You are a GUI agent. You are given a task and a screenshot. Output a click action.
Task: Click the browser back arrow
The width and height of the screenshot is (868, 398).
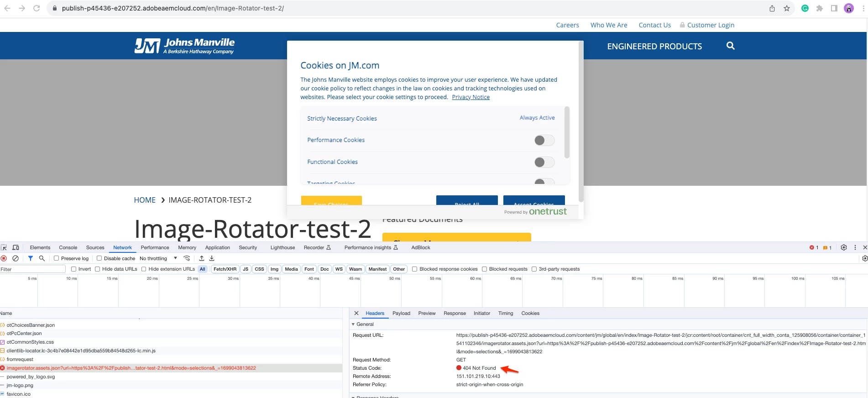coord(7,8)
